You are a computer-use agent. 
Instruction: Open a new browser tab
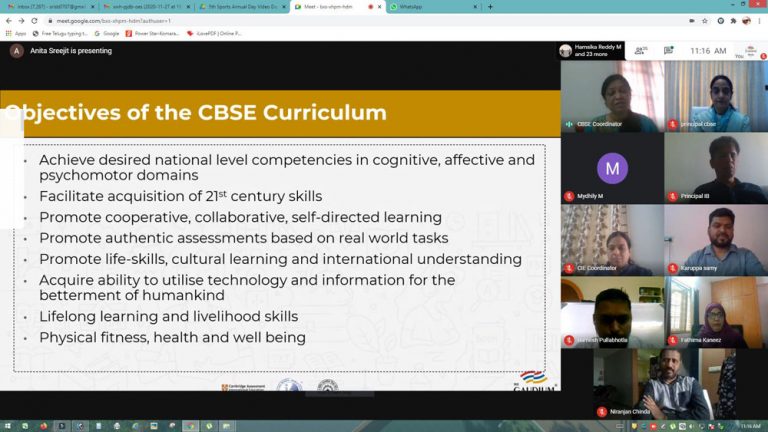[490, 7]
